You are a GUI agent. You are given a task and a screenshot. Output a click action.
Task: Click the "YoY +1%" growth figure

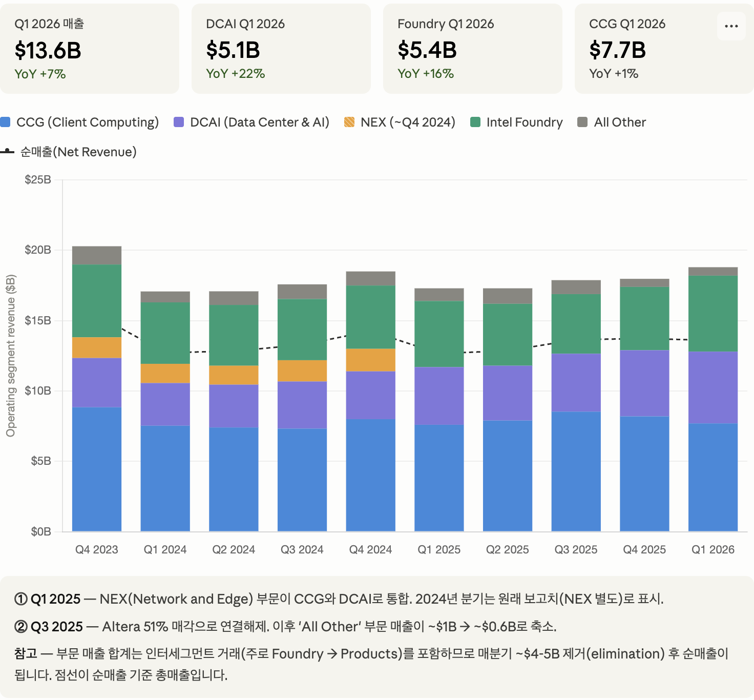(614, 73)
